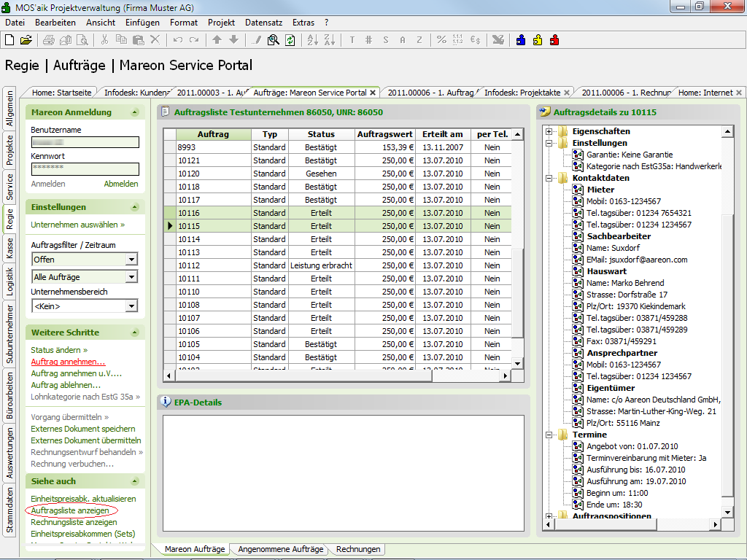Click the currency euro-dollar toolbar icon
This screenshot has height=560, width=747.
tap(475, 40)
